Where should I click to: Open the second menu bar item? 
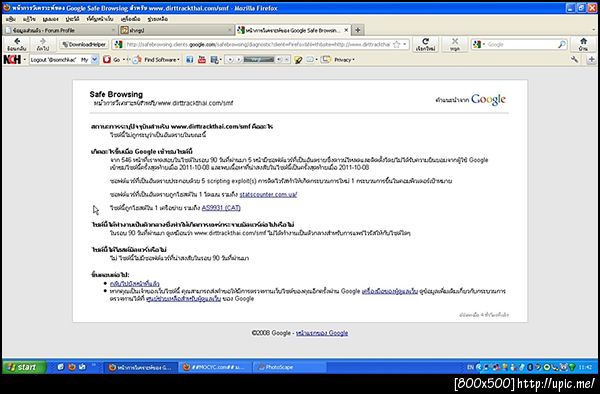click(29, 19)
